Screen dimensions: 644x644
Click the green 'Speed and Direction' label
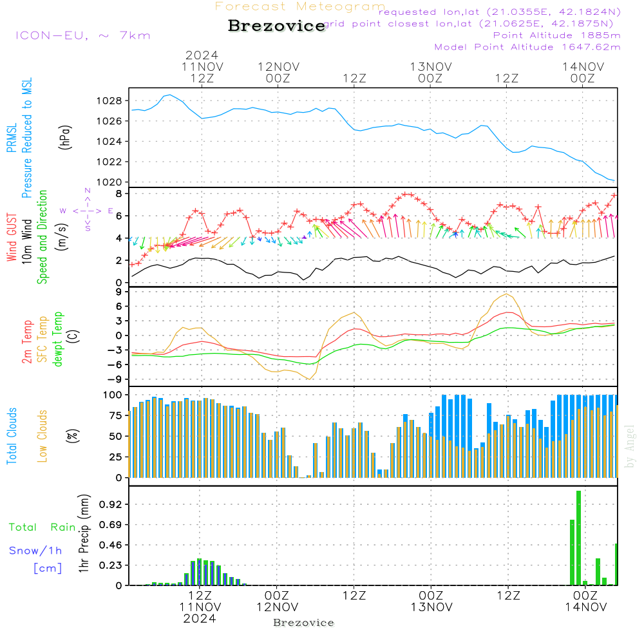(x=42, y=237)
